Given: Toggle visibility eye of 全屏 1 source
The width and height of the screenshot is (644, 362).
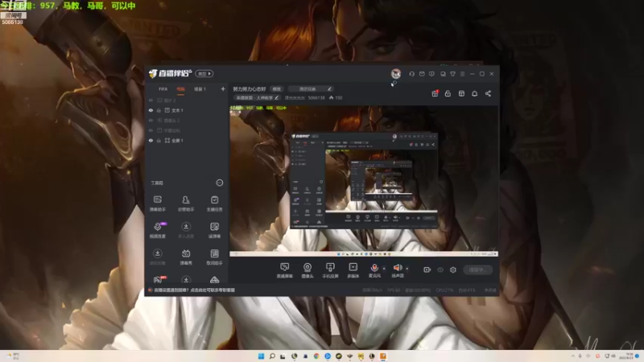Looking at the screenshot, I should click(151, 140).
